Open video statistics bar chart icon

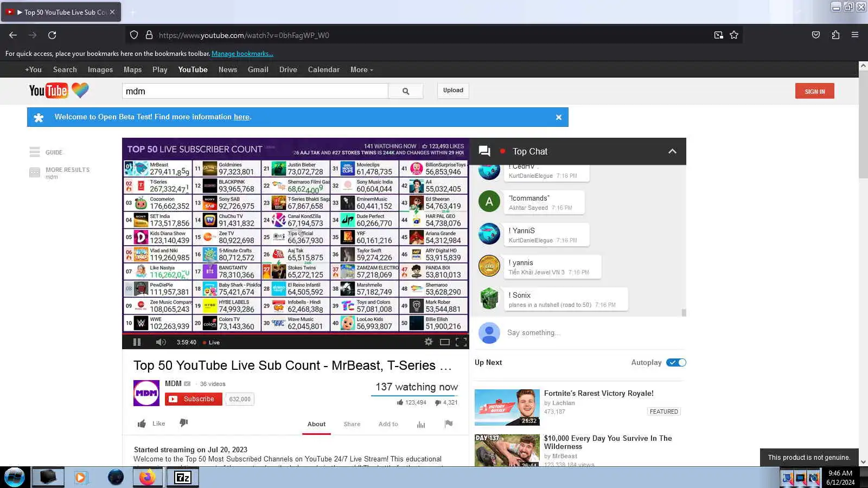421,424
